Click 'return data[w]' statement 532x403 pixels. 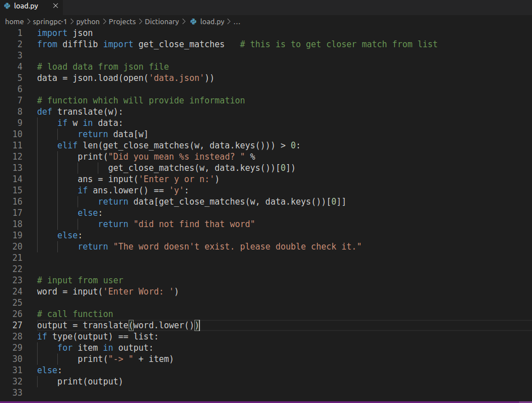[x=113, y=134]
